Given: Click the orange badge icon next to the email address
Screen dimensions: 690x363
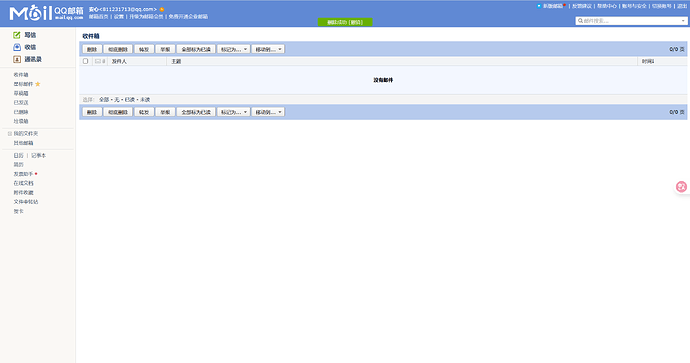Looking at the screenshot, I should click(162, 9).
